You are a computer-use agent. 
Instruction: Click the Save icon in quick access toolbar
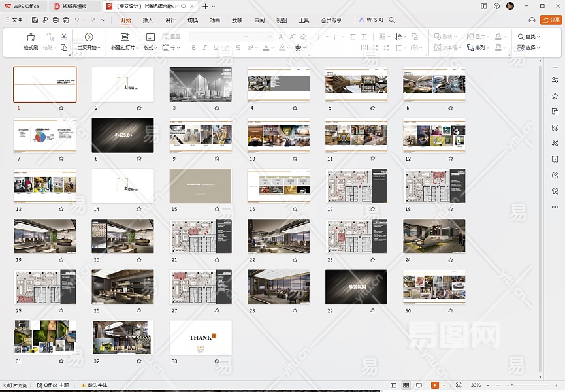[33, 20]
